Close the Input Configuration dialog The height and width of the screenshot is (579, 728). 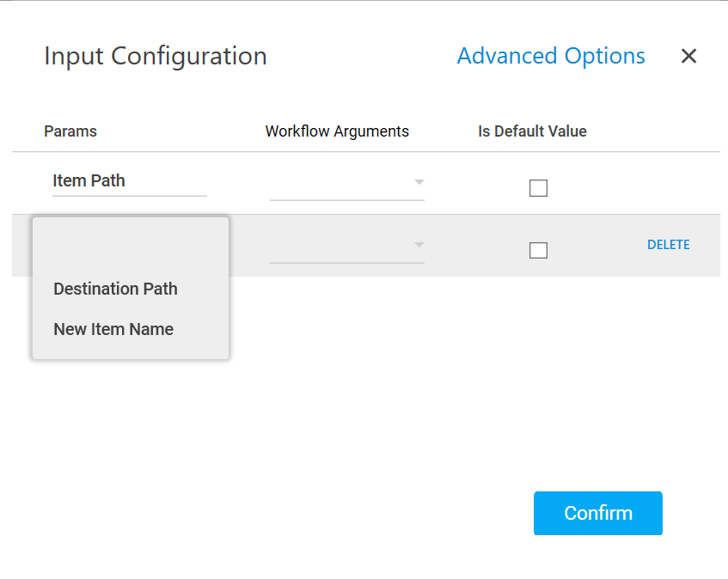pyautogui.click(x=688, y=57)
